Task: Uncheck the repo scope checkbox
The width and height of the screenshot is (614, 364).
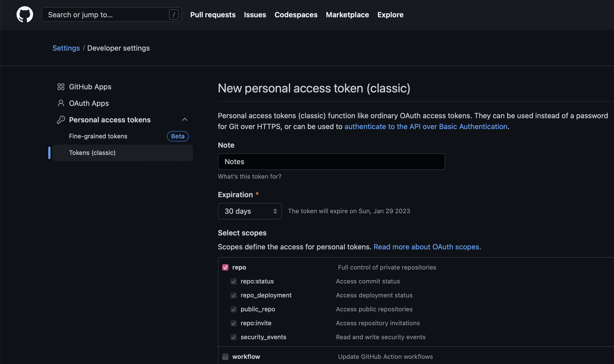Action: coord(225,267)
